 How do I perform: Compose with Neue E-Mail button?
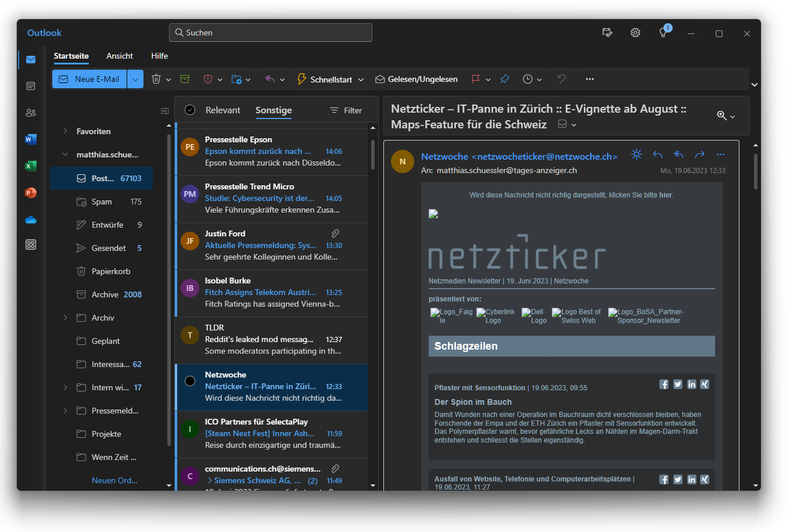pos(89,79)
